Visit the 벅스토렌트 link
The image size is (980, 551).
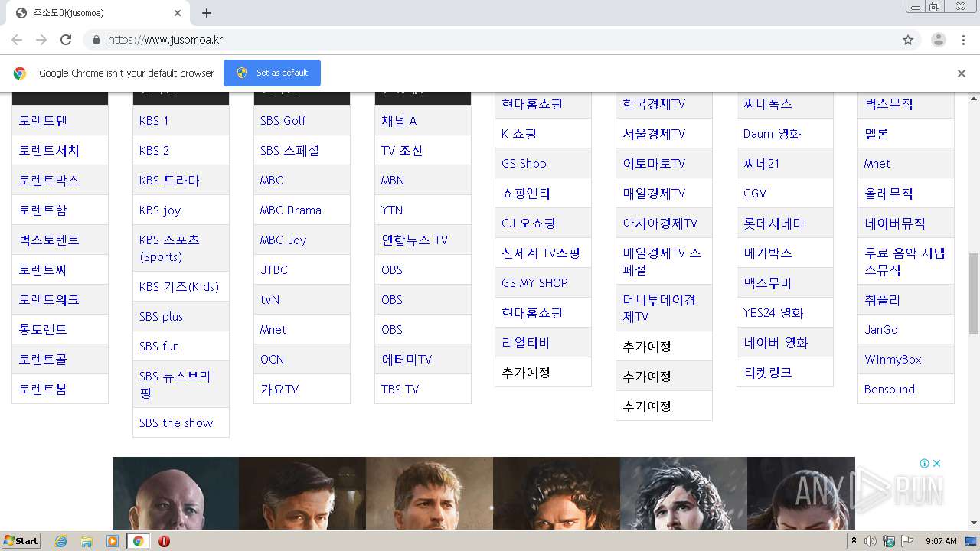49,240
